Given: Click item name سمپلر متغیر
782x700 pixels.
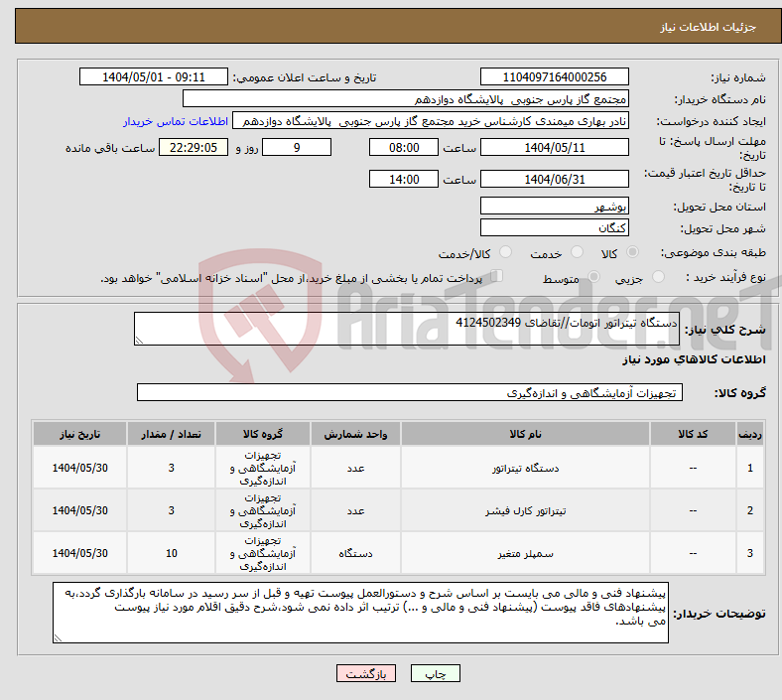Looking at the screenshot, I should (x=525, y=554).
